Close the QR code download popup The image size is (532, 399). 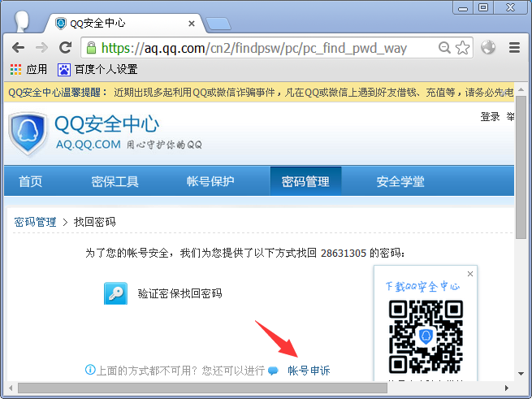click(470, 274)
